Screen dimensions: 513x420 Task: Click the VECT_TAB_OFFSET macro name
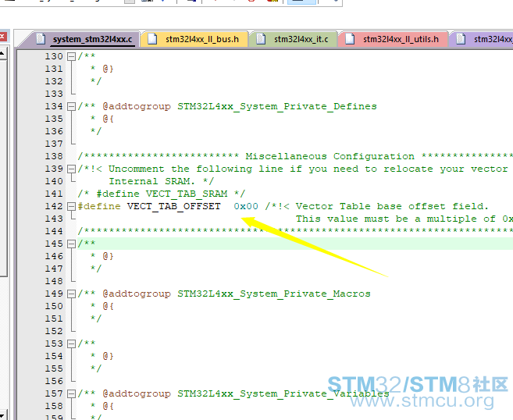tap(173, 206)
